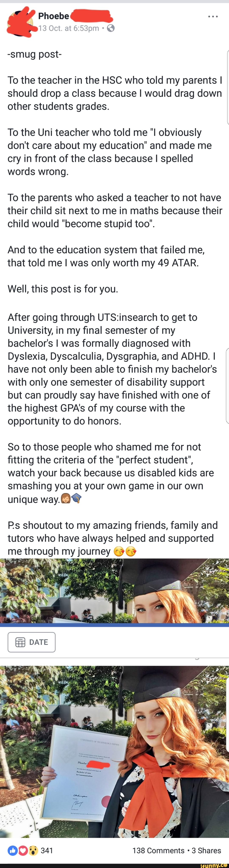
Task: Click the yellow Wow face reaction icon
Action: pos(33,850)
